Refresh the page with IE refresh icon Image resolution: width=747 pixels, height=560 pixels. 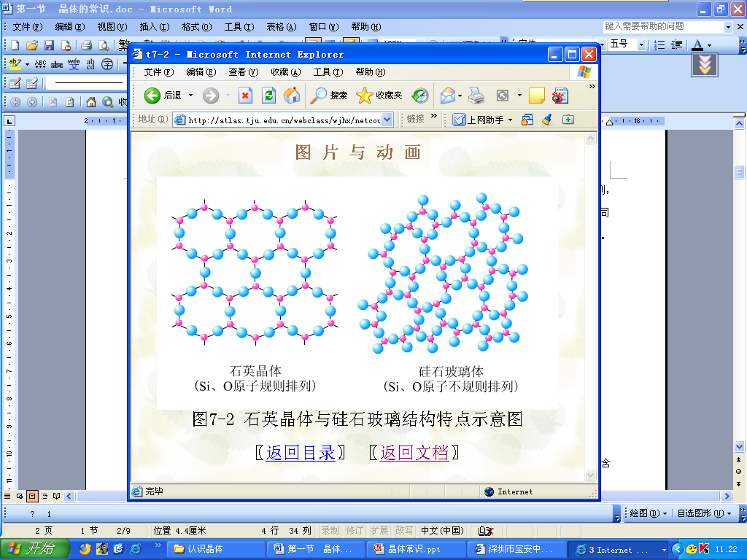point(268,96)
